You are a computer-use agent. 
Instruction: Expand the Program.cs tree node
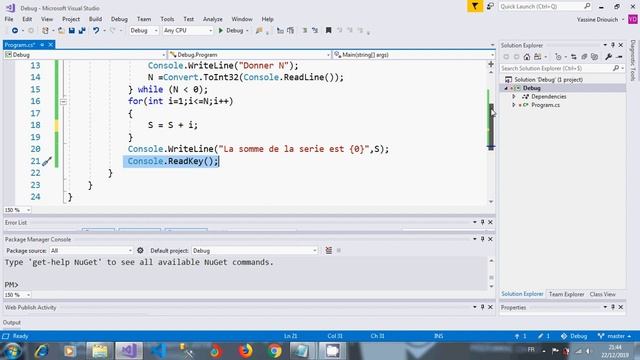(x=514, y=105)
